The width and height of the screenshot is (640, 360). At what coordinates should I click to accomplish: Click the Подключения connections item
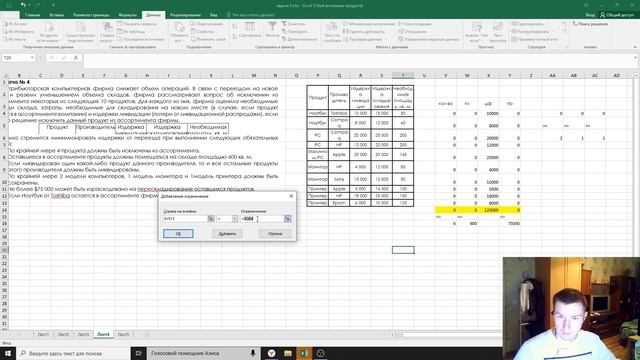[207, 24]
